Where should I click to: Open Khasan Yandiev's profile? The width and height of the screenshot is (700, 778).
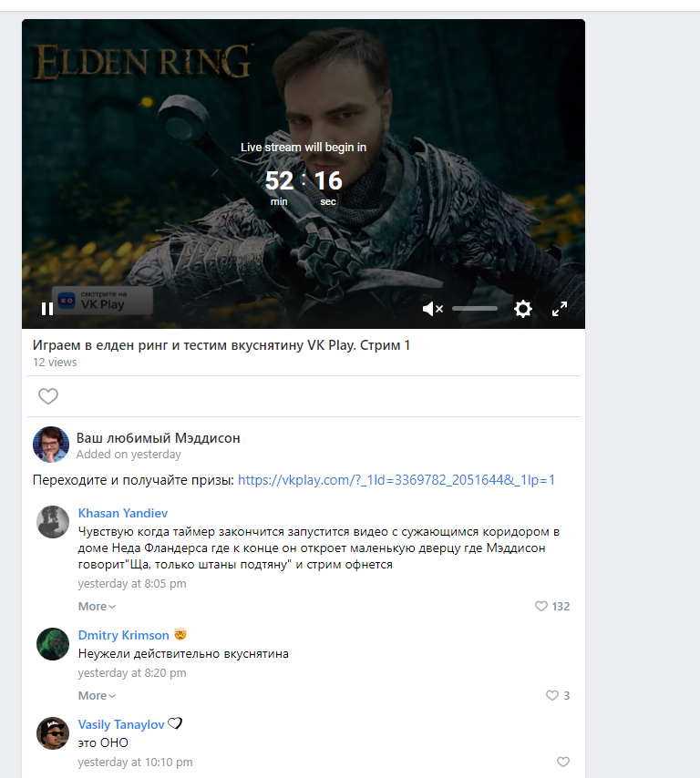123,513
